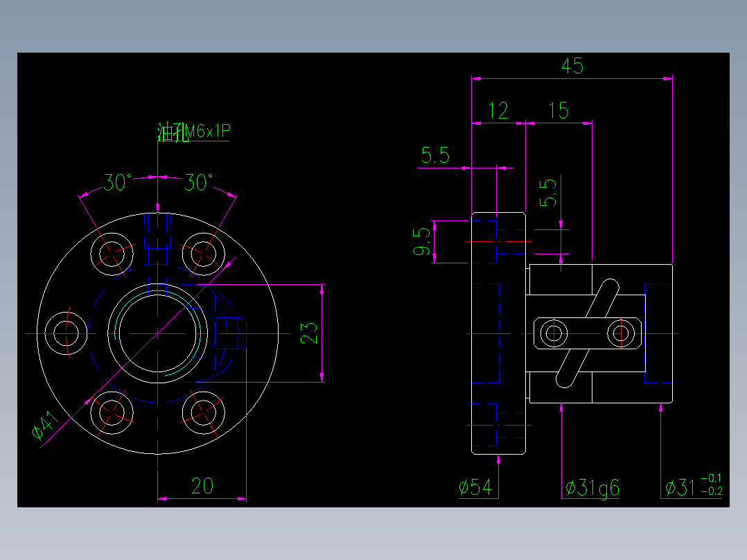Viewport: 747px width, 560px height.
Task: Select the top-right bolt hole circle
Action: tap(203, 255)
